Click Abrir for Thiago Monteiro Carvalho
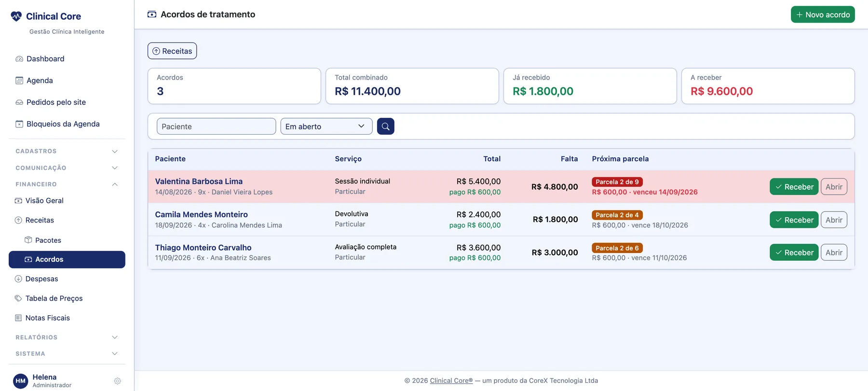The width and height of the screenshot is (868, 391). [834, 252]
